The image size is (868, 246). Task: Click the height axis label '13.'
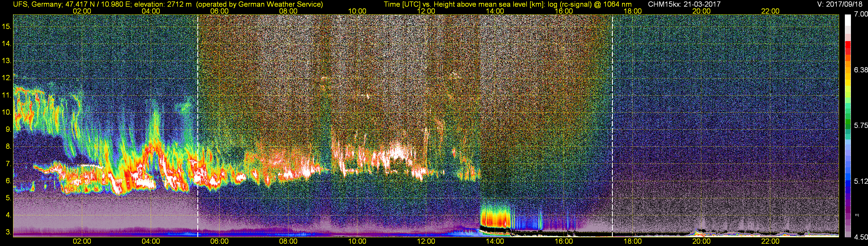(7, 61)
